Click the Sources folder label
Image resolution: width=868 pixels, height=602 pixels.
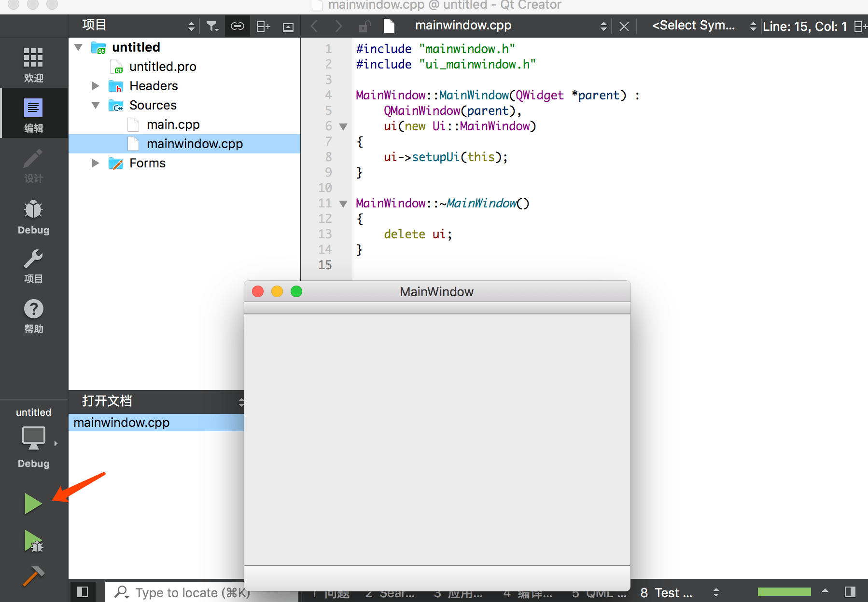click(x=153, y=105)
